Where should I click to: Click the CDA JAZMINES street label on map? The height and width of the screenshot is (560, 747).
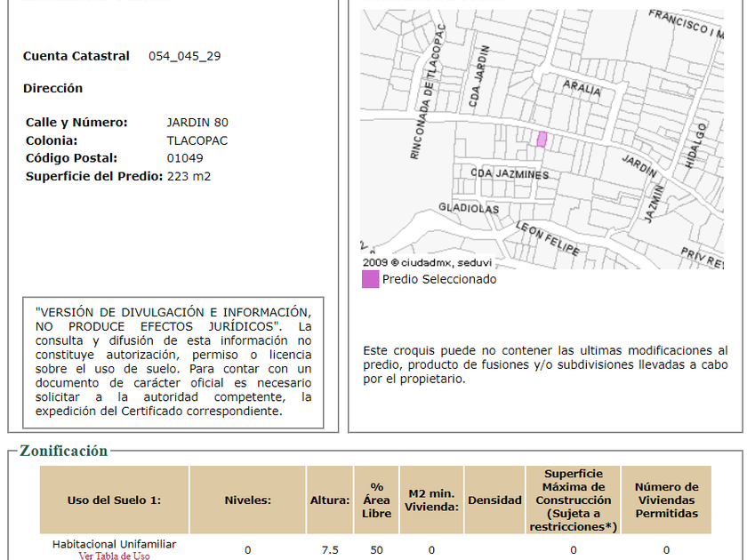point(510,174)
